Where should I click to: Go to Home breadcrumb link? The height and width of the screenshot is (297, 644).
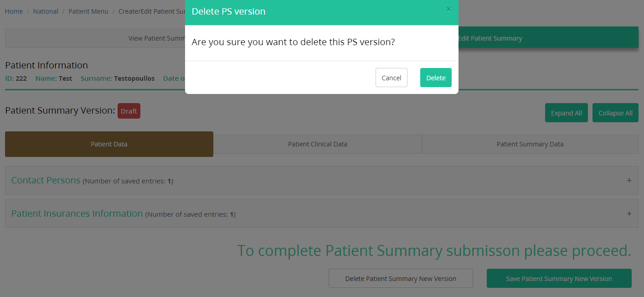[x=14, y=11]
